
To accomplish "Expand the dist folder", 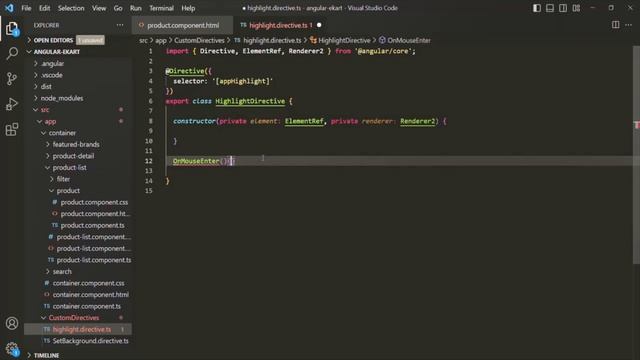I will [46, 87].
